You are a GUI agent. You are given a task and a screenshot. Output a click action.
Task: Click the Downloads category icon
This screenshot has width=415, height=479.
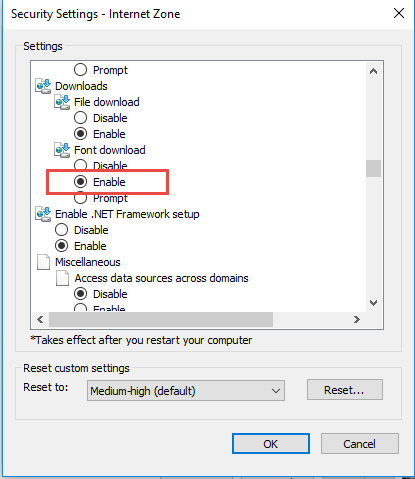coord(43,86)
